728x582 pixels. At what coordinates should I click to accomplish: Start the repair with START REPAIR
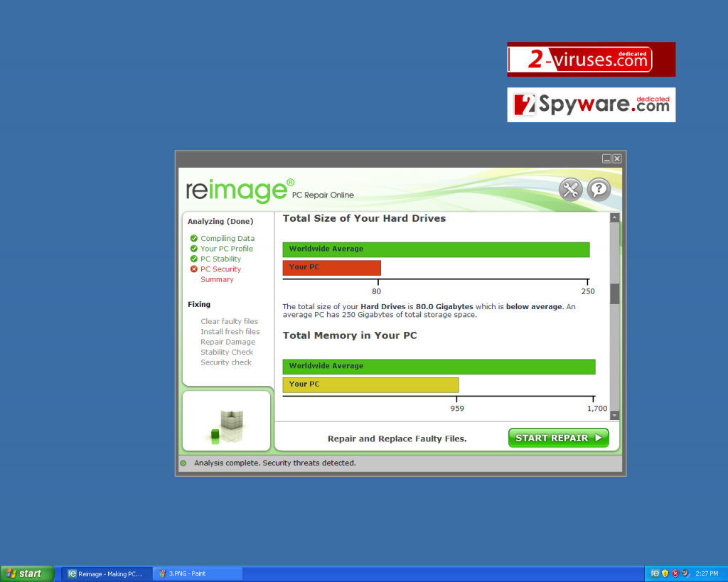click(x=559, y=438)
